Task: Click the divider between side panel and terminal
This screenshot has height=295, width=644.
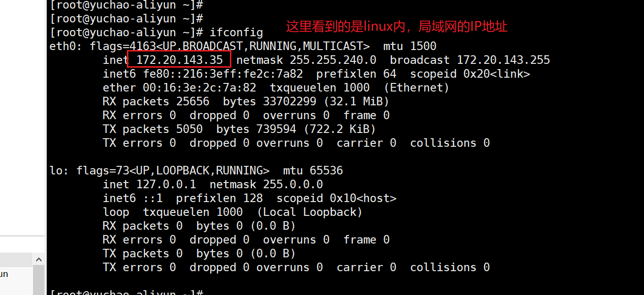Action: [x=46, y=143]
